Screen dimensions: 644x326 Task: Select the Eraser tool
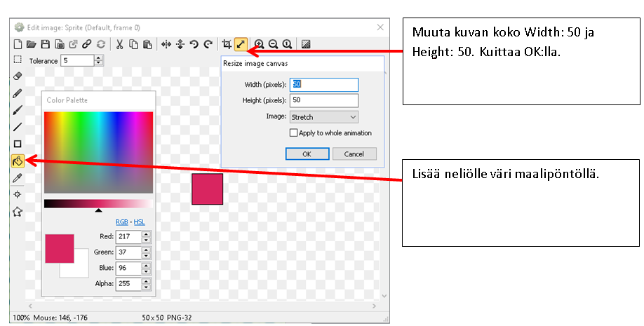[x=18, y=76]
